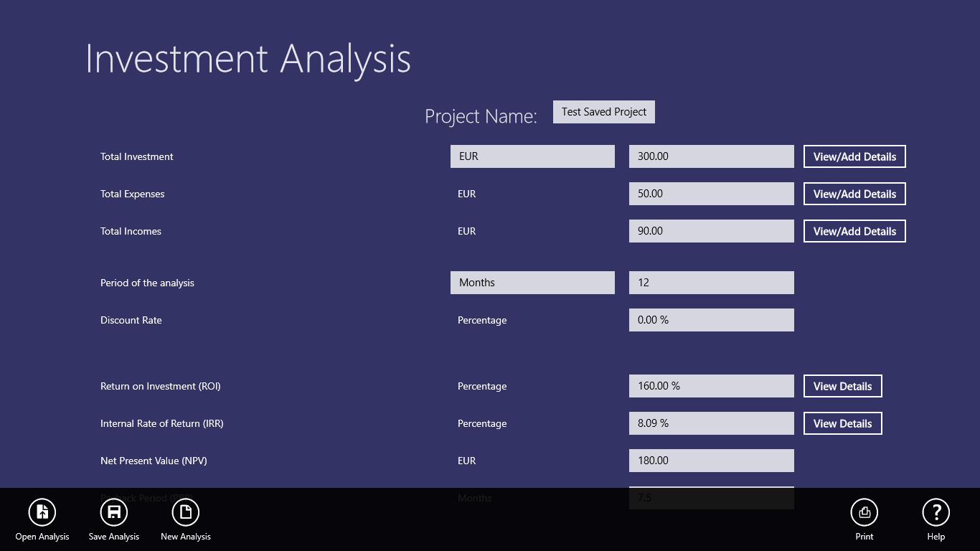Image resolution: width=980 pixels, height=551 pixels.
Task: Click the Print icon
Action: click(x=864, y=512)
